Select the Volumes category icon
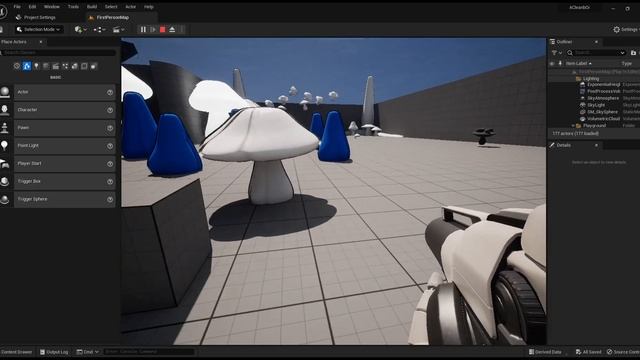 coord(84,66)
